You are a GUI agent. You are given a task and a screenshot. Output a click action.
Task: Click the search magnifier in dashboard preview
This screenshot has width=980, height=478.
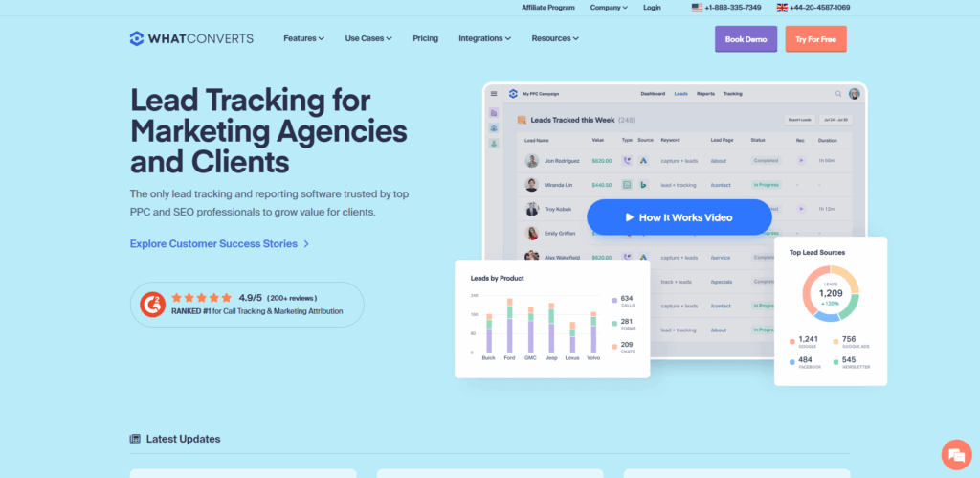coord(838,94)
